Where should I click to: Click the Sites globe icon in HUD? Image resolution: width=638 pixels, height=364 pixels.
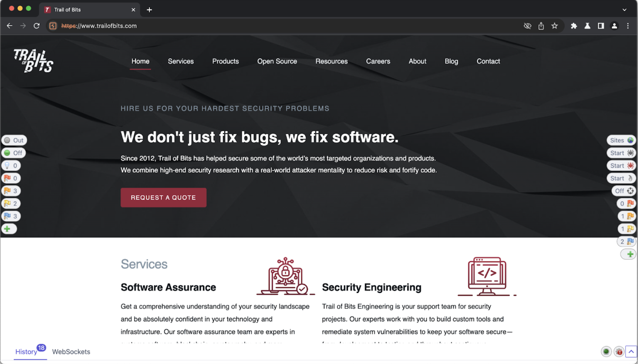coord(621,140)
